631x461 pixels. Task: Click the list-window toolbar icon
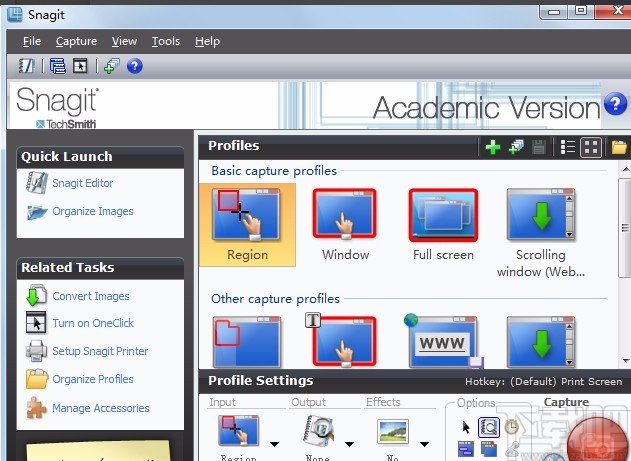coord(58,66)
